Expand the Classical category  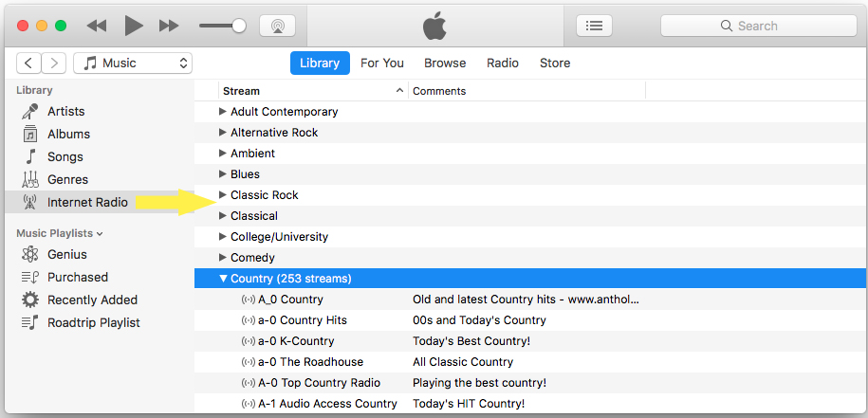223,215
